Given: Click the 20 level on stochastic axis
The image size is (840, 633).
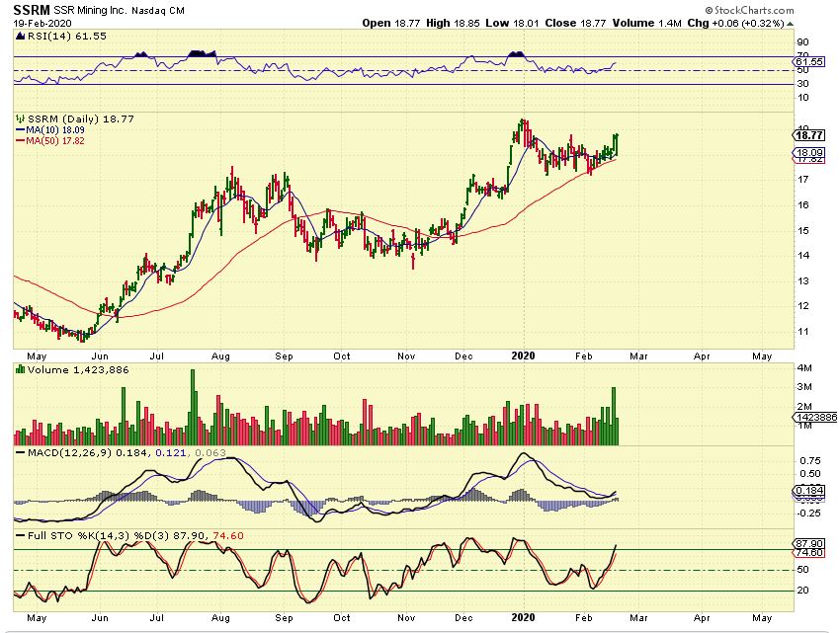Looking at the screenshot, I should tap(803, 591).
